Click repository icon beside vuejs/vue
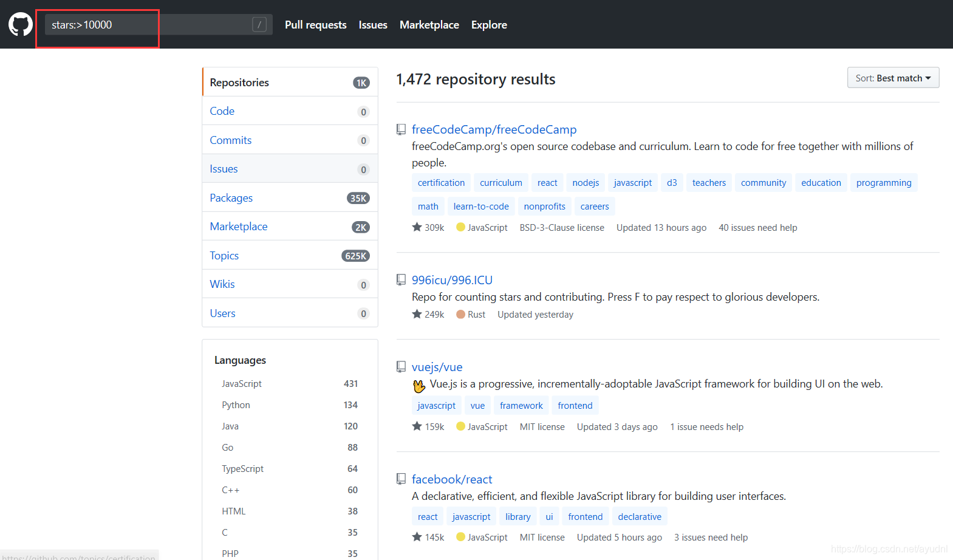 401,367
